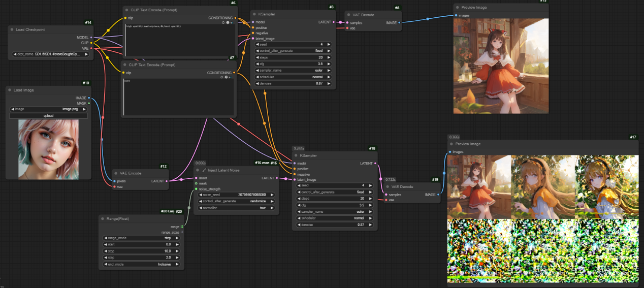
Task: Click the VAE Encode node collapse dot
Action: coord(116,173)
